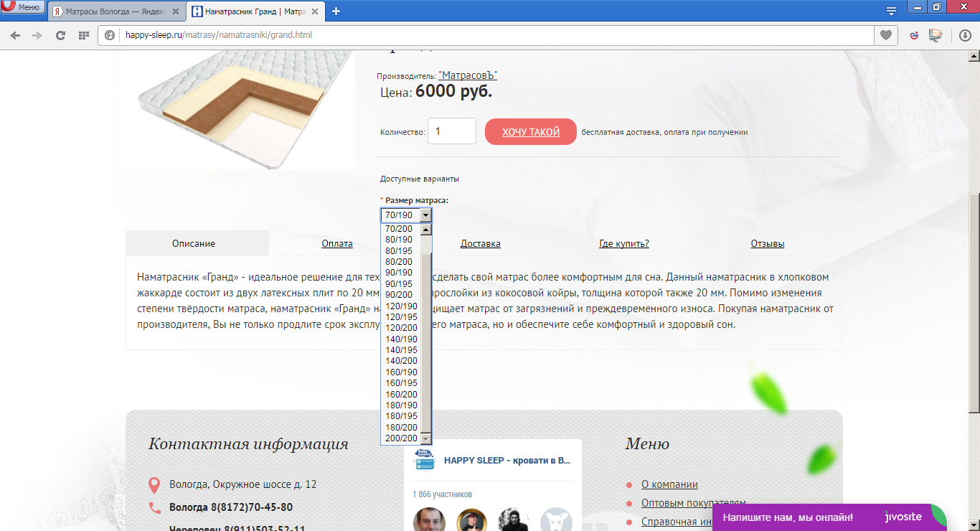The image size is (980, 531).
Task: Choose size option 80/195
Action: point(399,250)
